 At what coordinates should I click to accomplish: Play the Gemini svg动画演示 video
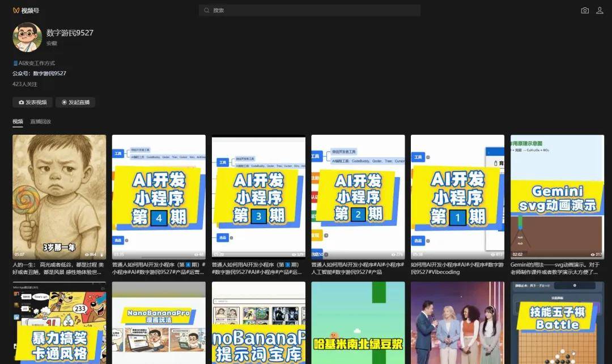click(557, 196)
